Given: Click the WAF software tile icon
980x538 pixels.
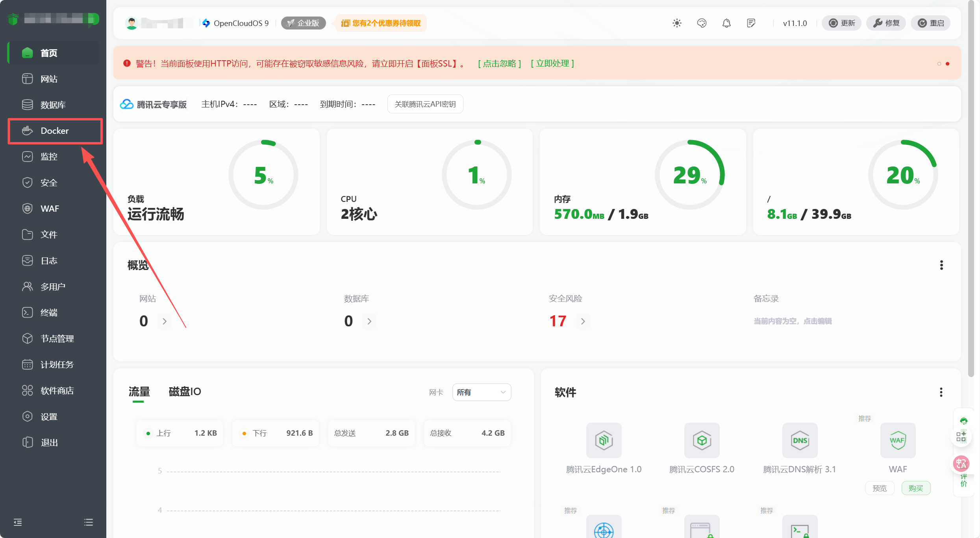Looking at the screenshot, I should [x=898, y=440].
